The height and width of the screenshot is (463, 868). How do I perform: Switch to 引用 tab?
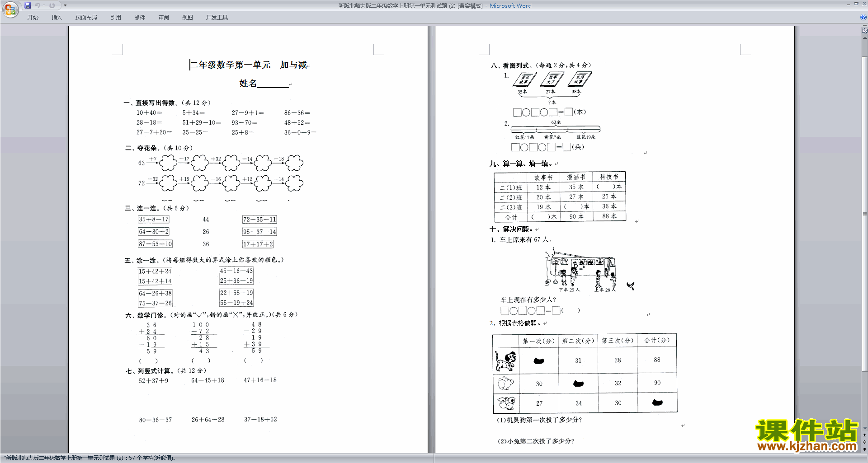click(x=116, y=18)
